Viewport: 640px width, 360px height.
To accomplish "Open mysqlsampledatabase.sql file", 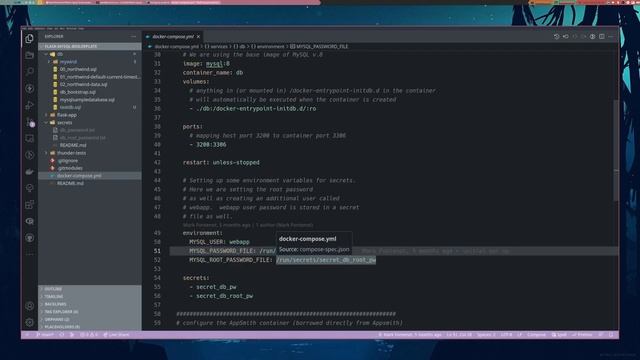I will [87, 100].
